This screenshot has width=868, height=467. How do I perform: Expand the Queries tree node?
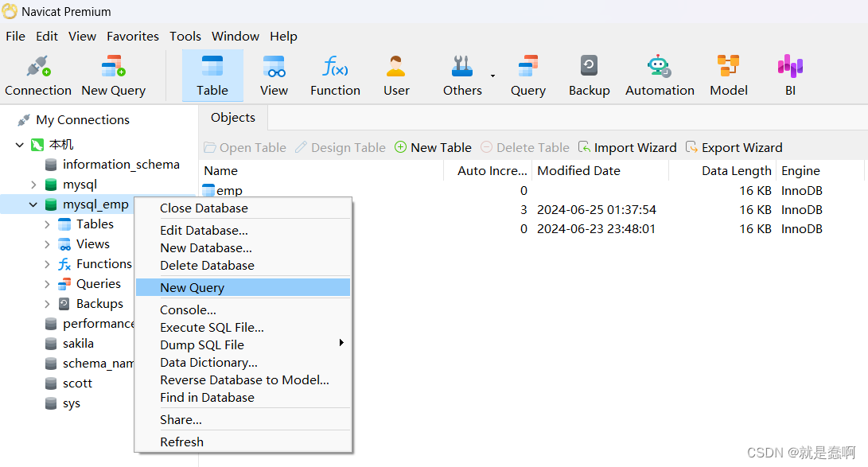pyautogui.click(x=47, y=284)
